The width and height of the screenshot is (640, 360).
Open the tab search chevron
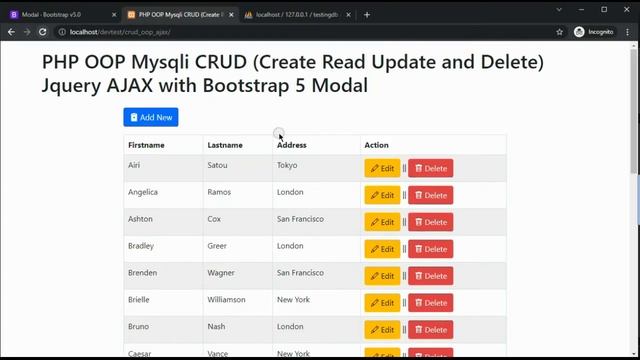coord(559,9)
